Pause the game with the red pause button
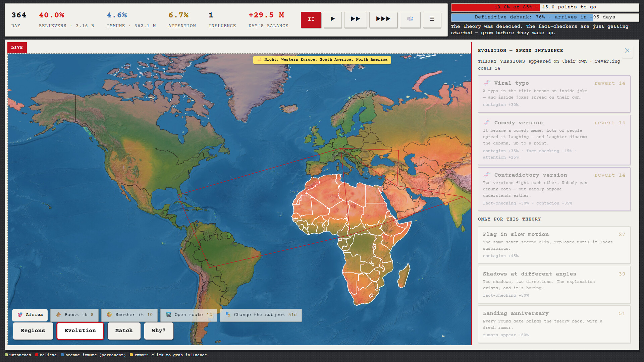This screenshot has height=362, width=644. (x=311, y=19)
